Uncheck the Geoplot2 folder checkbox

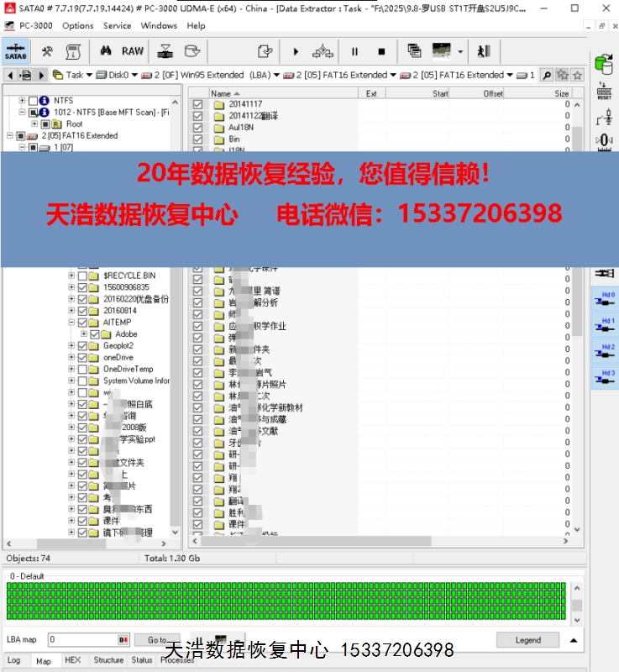(82, 346)
